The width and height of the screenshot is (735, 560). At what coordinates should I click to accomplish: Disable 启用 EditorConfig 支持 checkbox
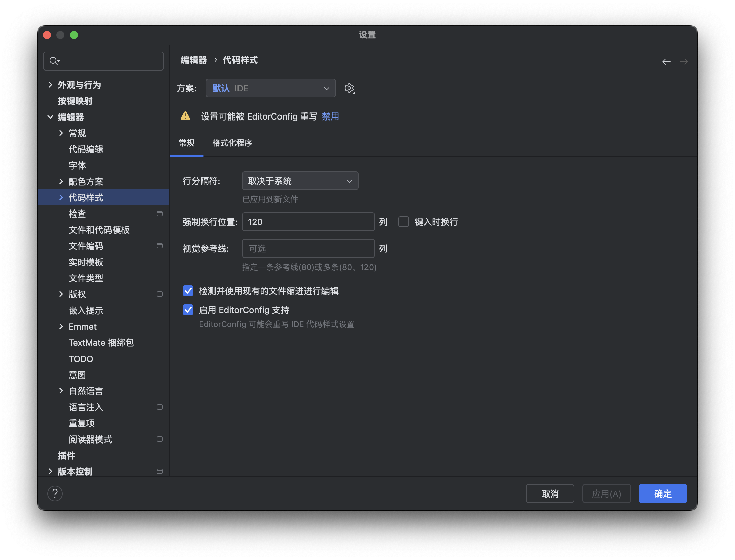pos(188,310)
